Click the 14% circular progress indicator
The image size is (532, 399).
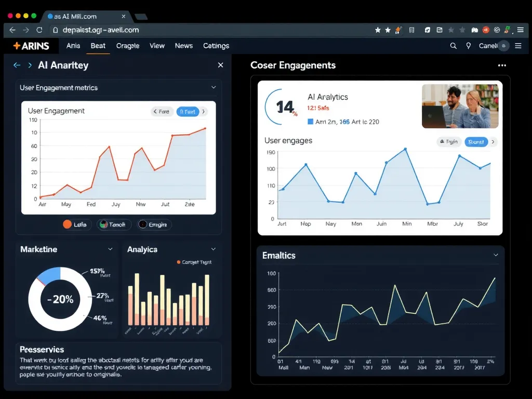[x=283, y=108]
